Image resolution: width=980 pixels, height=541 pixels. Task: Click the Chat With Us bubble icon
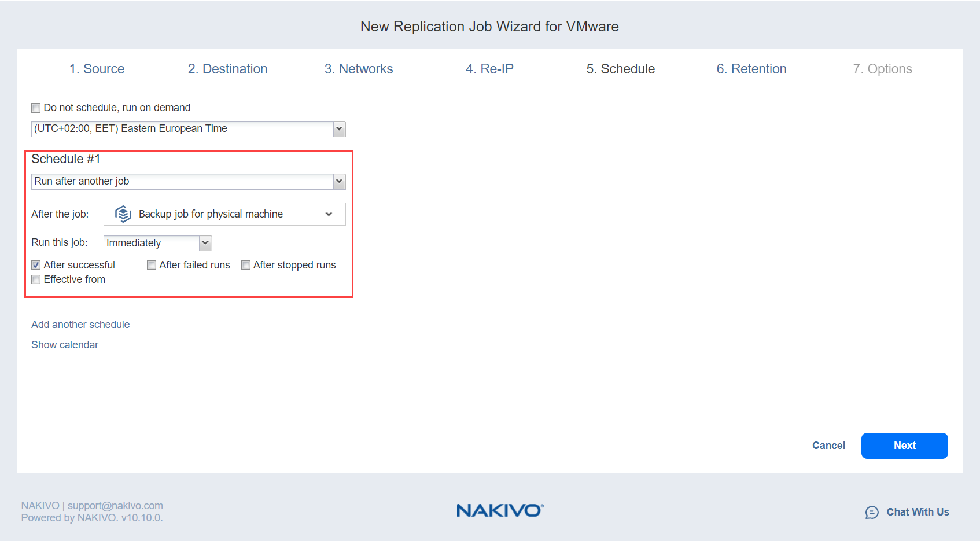click(x=871, y=512)
